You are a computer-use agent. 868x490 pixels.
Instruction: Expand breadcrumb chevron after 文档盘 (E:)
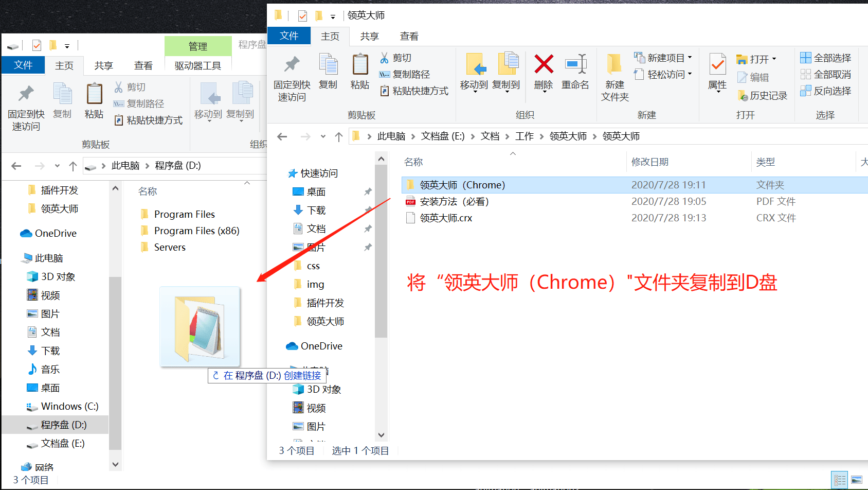click(x=472, y=136)
